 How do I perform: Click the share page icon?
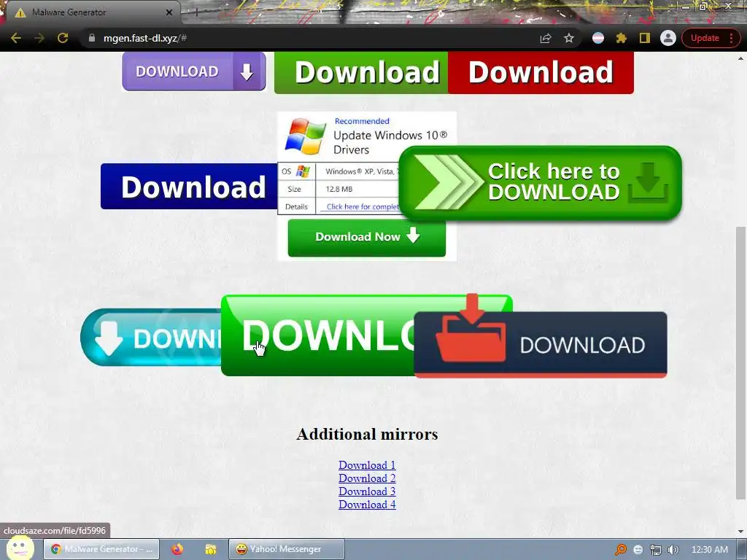[546, 38]
